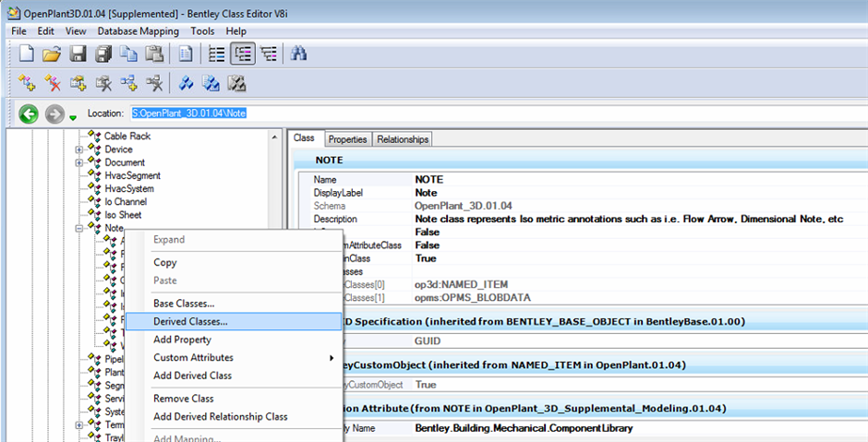Screen dimensions: 868x442
Task: Open the View menu
Action: pos(76,31)
